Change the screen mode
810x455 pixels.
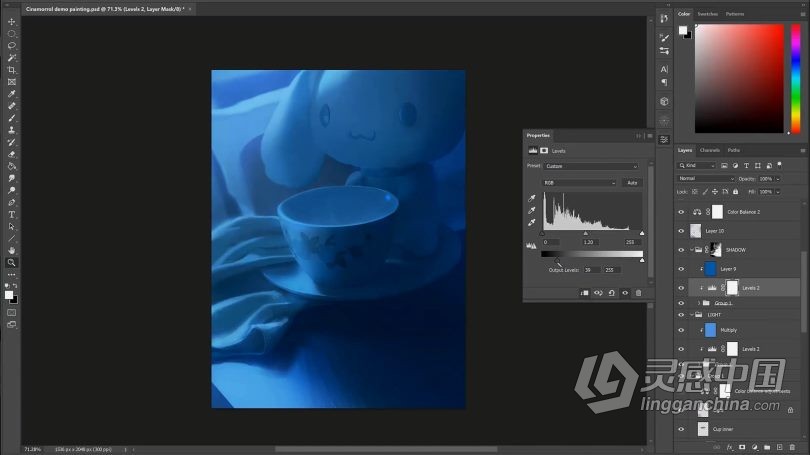(x=11, y=324)
